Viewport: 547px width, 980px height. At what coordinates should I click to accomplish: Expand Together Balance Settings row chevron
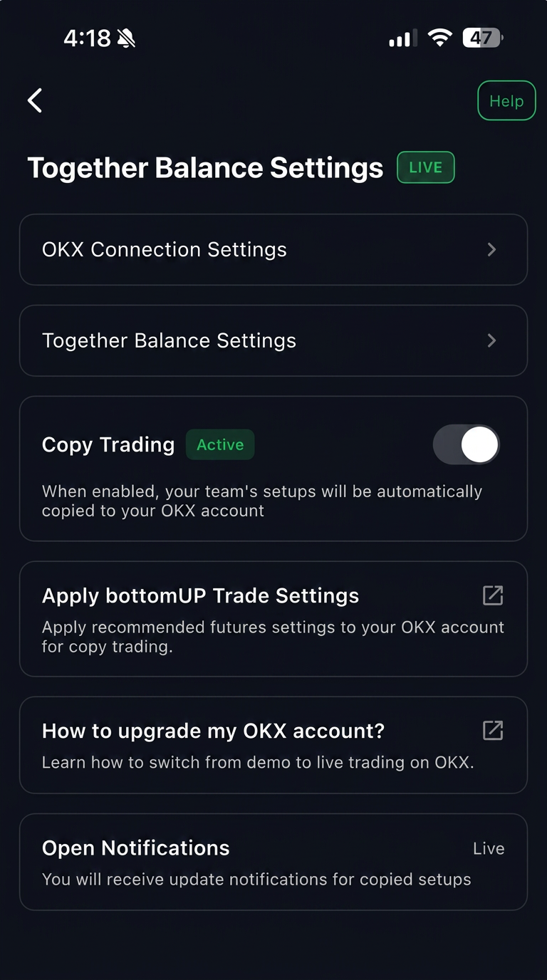point(491,340)
